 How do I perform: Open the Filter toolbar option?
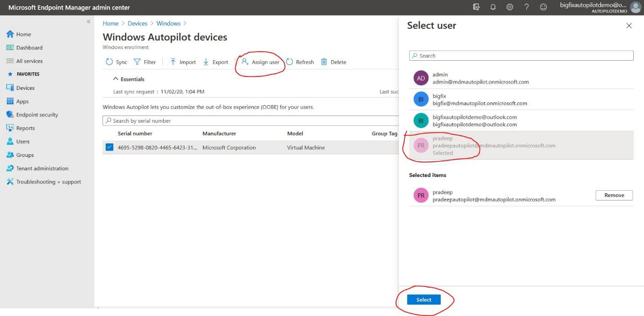pos(145,62)
